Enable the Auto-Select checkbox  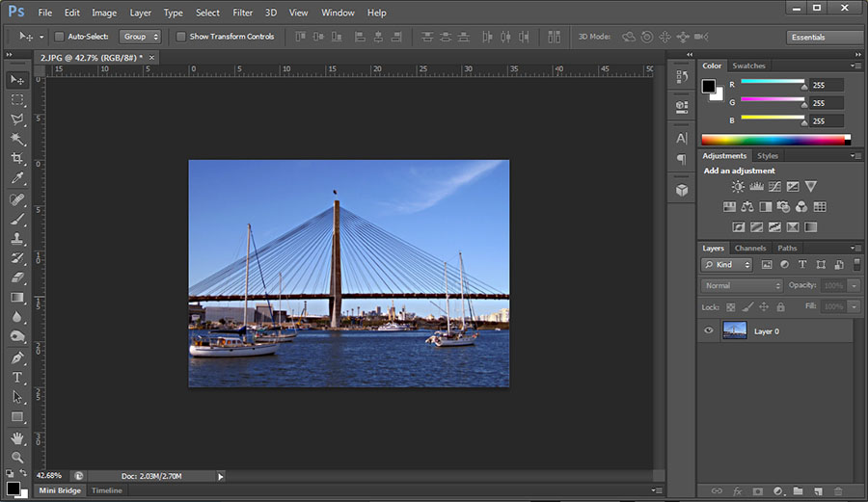pyautogui.click(x=59, y=37)
